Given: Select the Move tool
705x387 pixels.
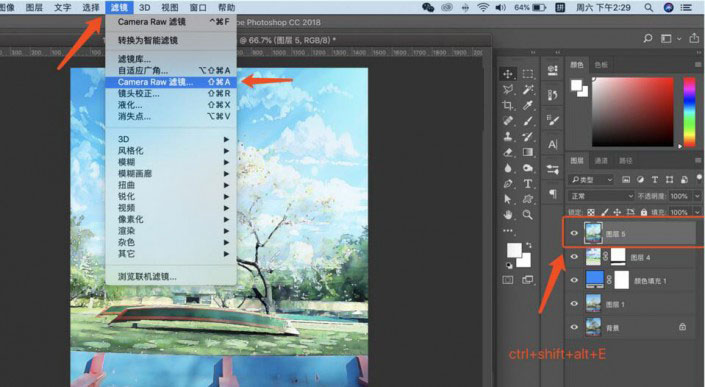Looking at the screenshot, I should point(508,74).
